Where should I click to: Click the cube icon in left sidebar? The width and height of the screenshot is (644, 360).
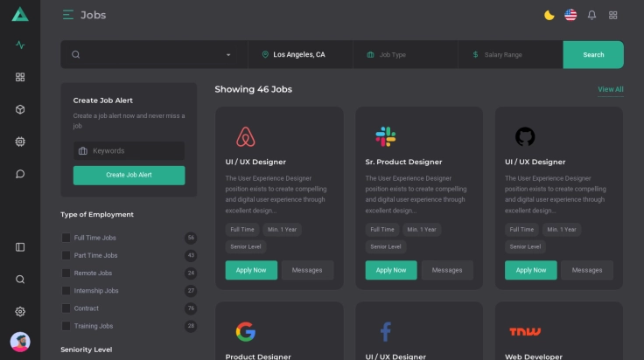point(20,109)
